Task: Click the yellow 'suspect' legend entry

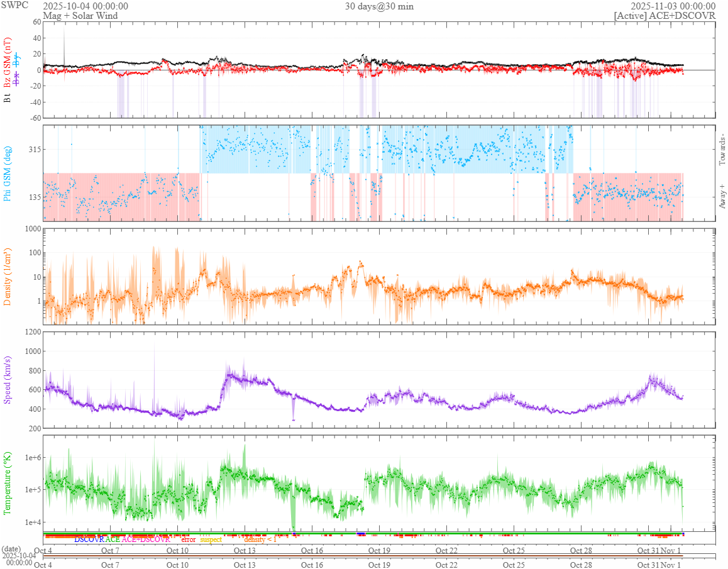Action: pyautogui.click(x=211, y=539)
